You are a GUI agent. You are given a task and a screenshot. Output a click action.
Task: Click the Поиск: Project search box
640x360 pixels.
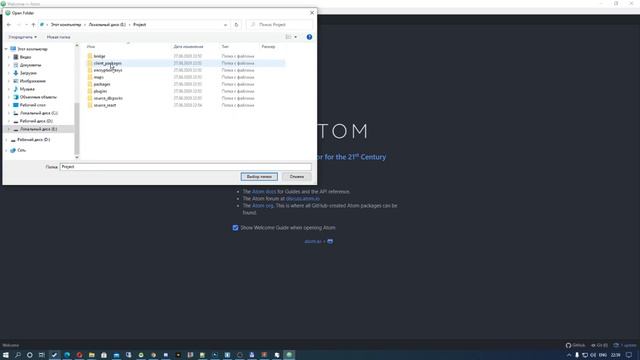280,25
